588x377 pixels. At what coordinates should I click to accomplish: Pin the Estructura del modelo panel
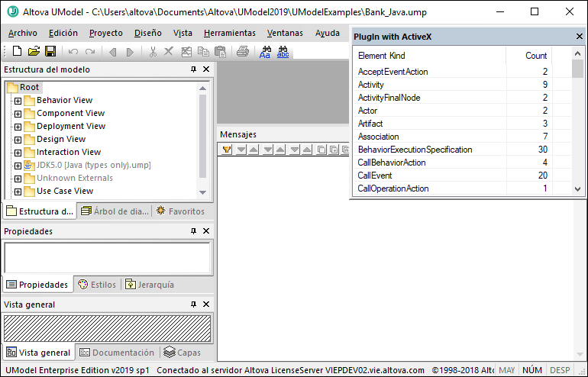pos(193,69)
